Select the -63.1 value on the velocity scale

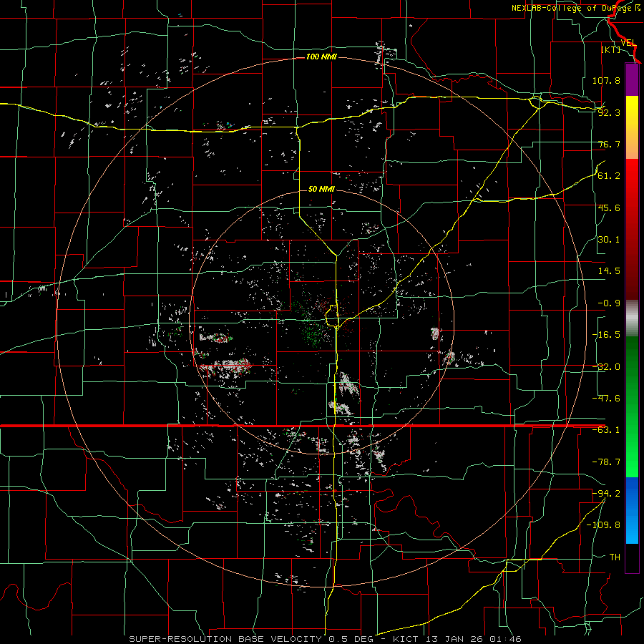click(606, 430)
